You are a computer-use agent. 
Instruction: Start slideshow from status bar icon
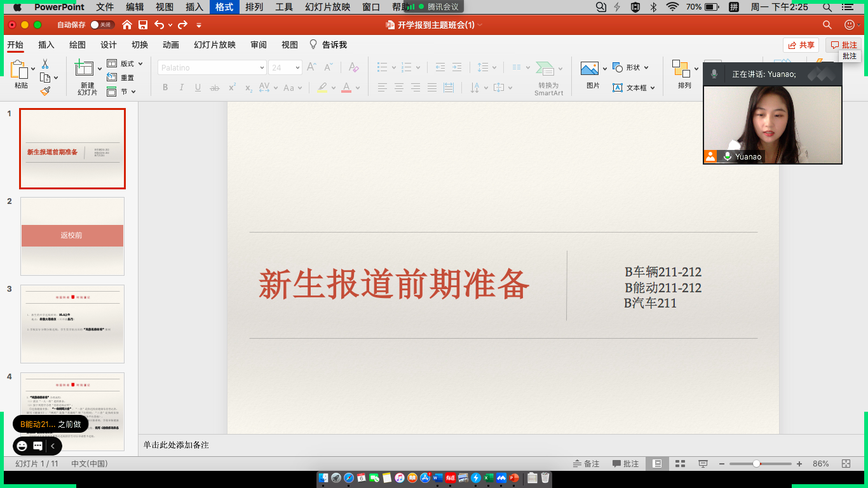click(703, 464)
